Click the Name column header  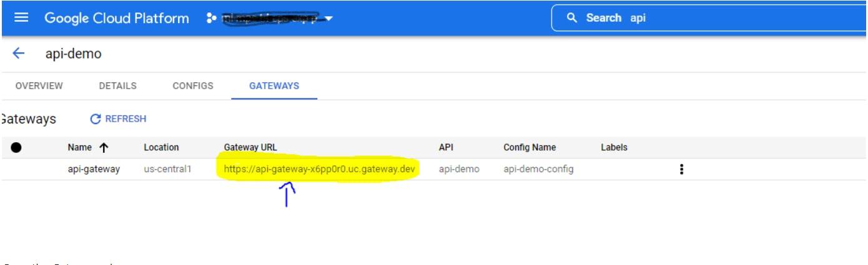pos(80,148)
